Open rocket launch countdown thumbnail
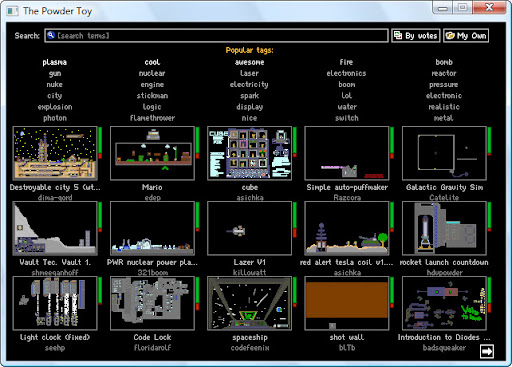Viewport: 512px width, 367px height. tap(444, 228)
